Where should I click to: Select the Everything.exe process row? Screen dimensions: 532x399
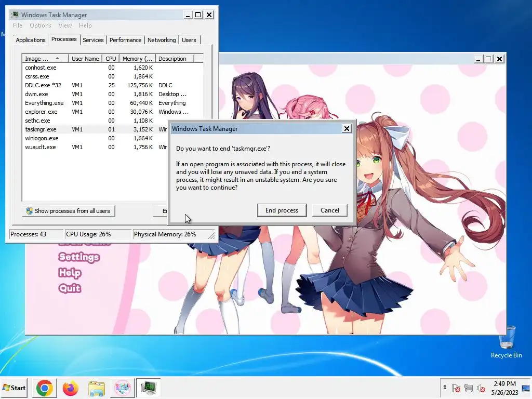pos(112,103)
